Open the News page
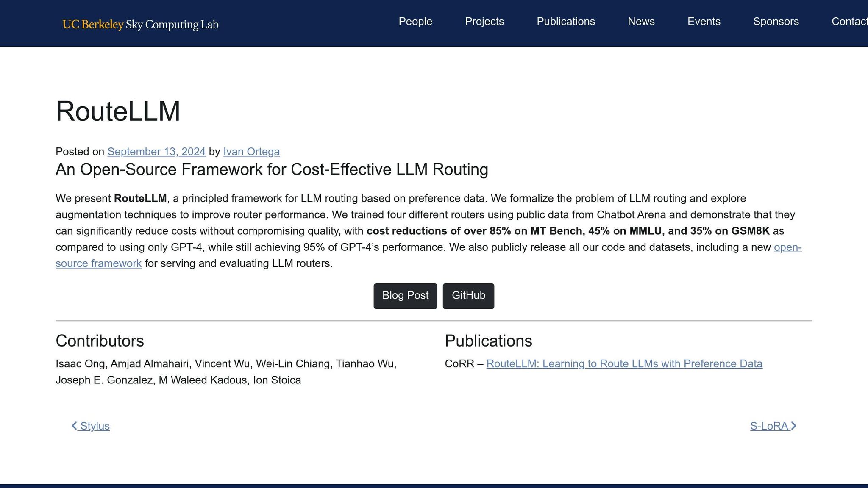868x488 pixels. [x=641, y=22]
